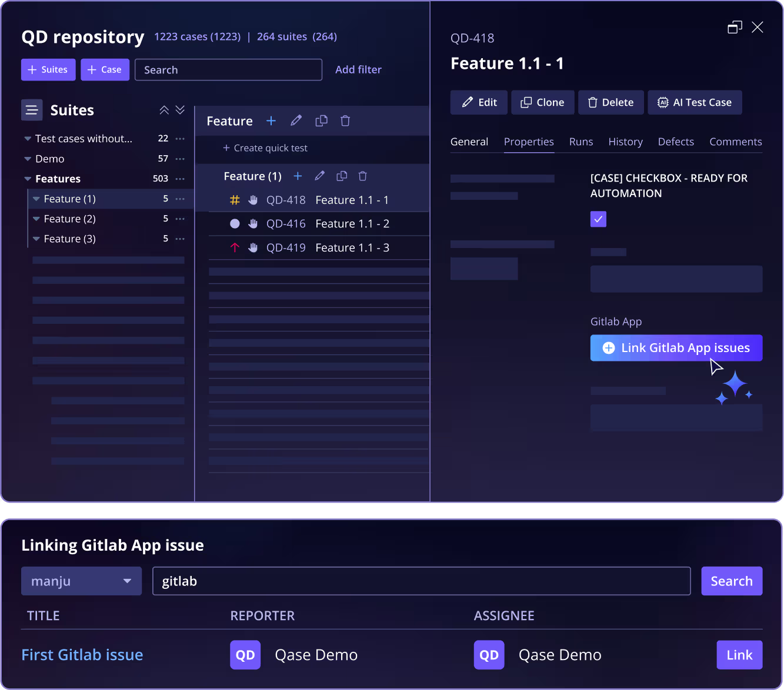784x690 pixels.
Task: Select the pencil edit icon beside Feature heading
Action: [x=296, y=120]
